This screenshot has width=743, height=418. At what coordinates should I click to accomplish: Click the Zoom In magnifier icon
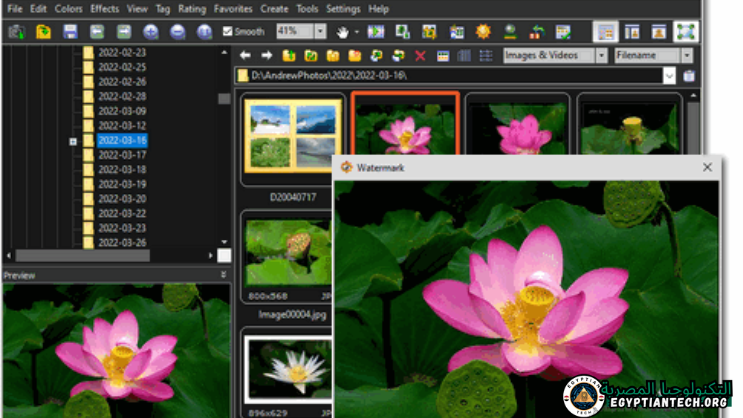point(151,32)
